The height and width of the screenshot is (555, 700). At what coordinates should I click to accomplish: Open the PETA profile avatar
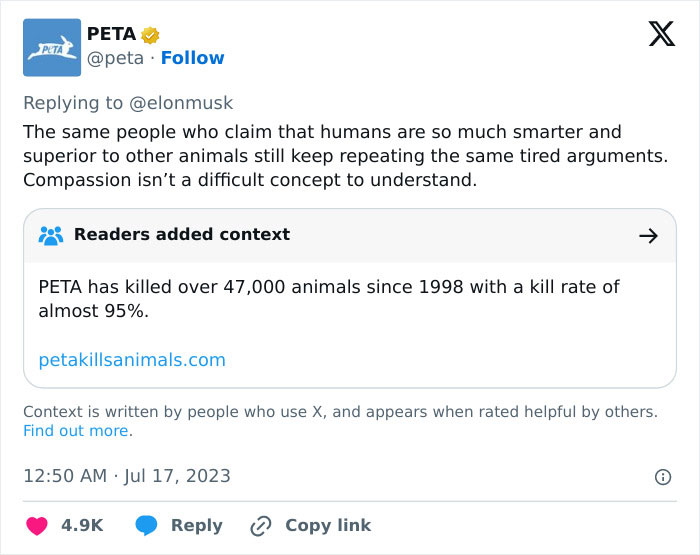(x=51, y=47)
